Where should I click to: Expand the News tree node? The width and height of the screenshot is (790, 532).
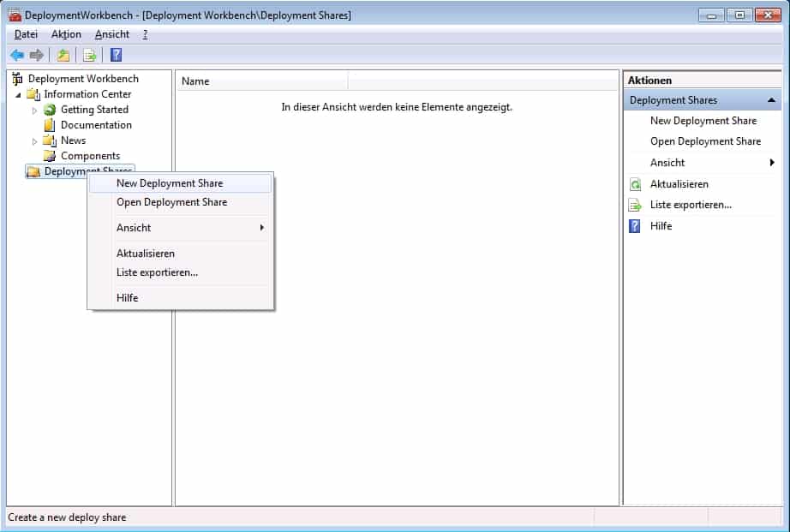click(34, 141)
